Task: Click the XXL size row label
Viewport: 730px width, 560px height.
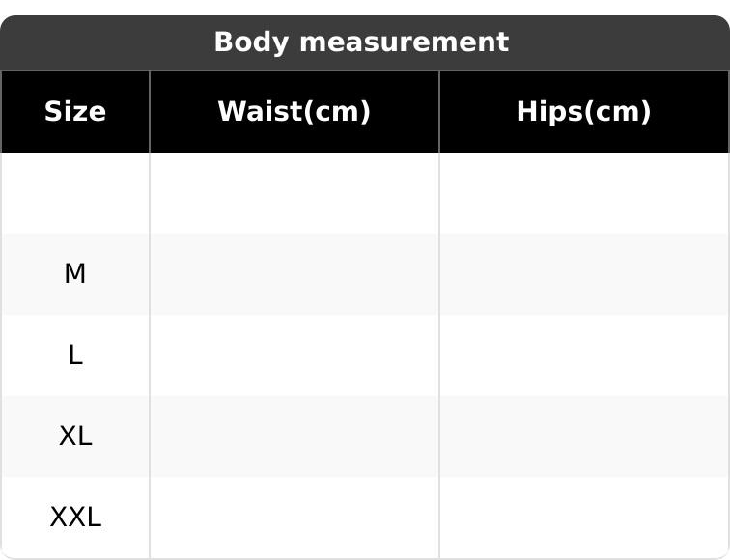Action: [x=75, y=518]
